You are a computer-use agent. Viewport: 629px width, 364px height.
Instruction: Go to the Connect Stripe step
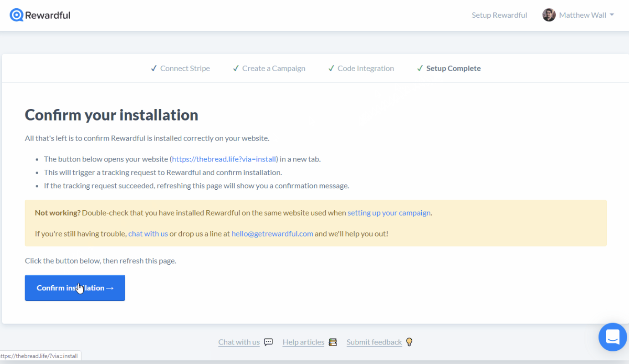[180, 68]
